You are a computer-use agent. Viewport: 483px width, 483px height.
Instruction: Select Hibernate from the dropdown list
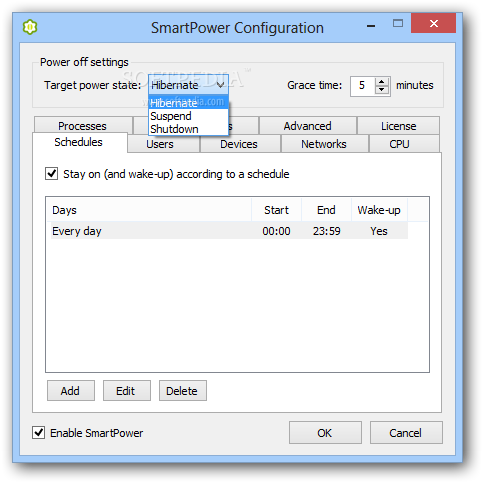(188, 103)
